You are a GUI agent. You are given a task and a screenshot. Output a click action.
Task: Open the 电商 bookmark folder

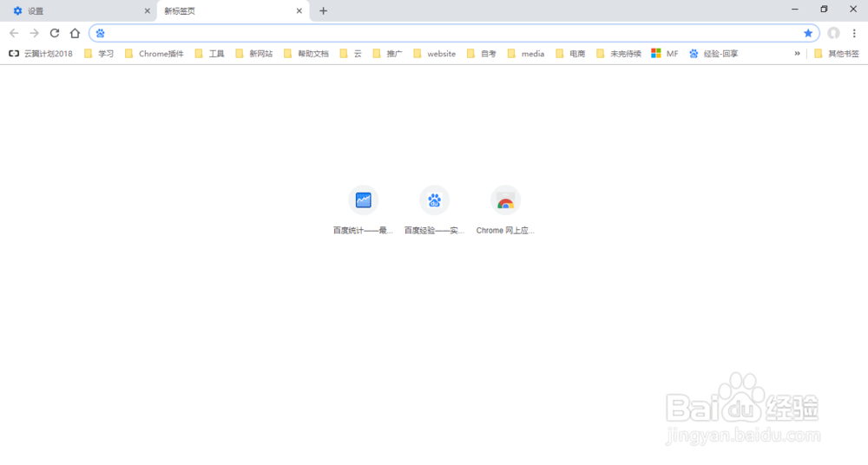(571, 54)
